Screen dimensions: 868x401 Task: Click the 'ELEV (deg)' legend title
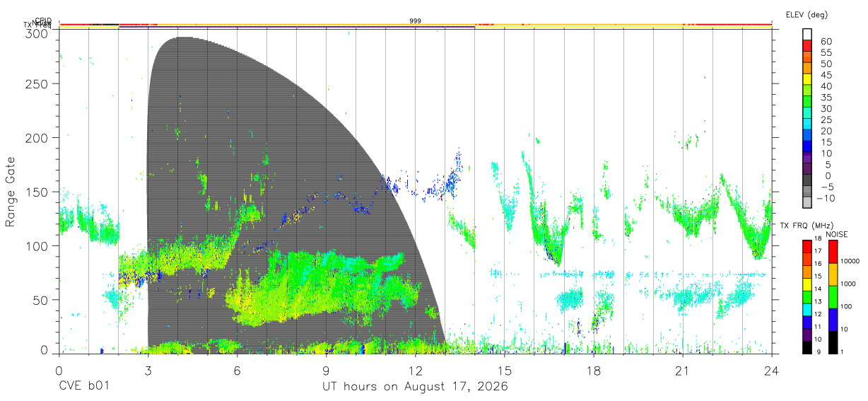(x=807, y=15)
